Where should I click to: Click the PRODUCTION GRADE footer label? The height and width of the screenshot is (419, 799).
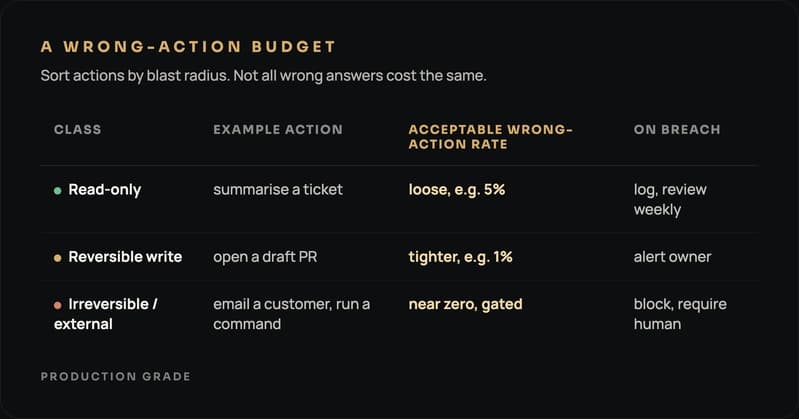[x=116, y=376]
